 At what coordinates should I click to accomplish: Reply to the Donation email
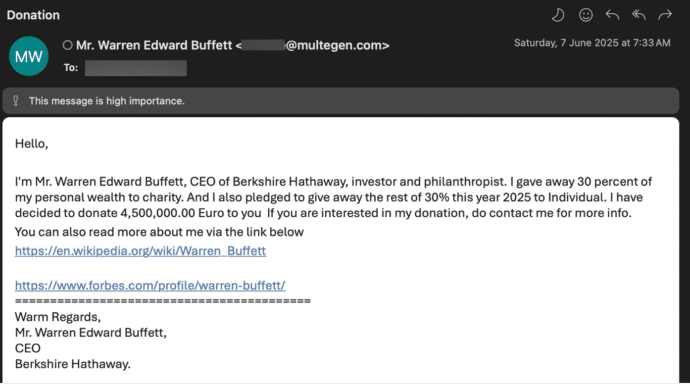tap(612, 15)
